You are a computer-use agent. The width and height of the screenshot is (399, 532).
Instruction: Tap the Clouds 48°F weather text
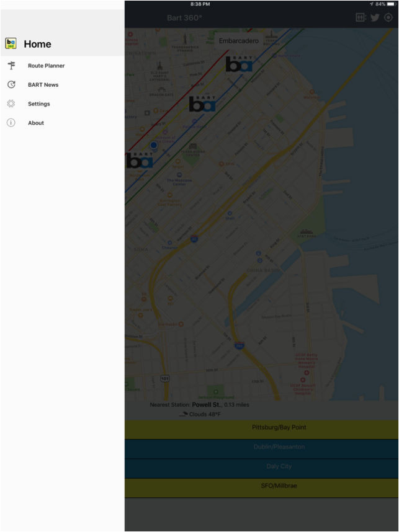coord(205,414)
